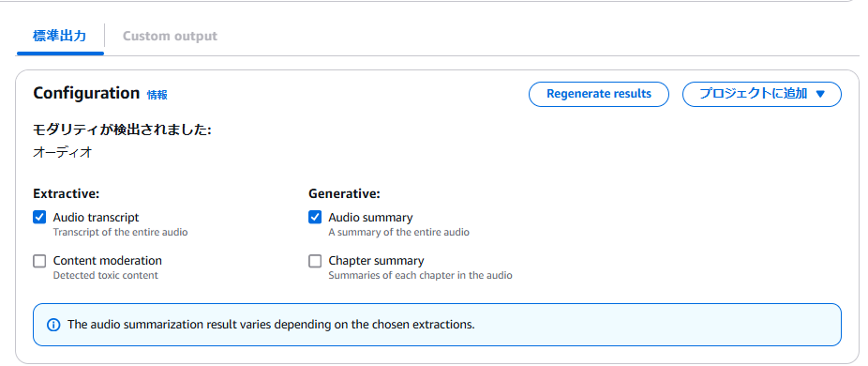Image resolution: width=868 pixels, height=366 pixels.
Task: Click the triangle arrow on プロジェクトに追加
Action: (x=820, y=94)
